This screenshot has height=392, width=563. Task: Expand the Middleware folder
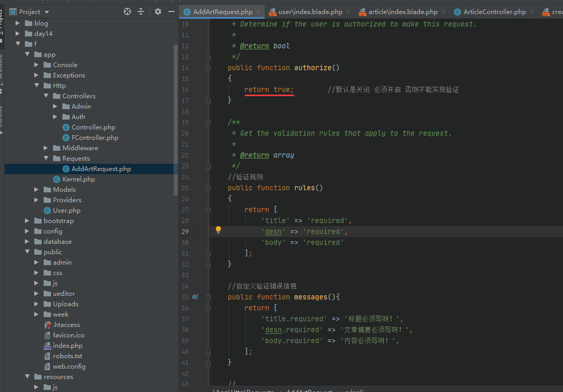point(46,148)
